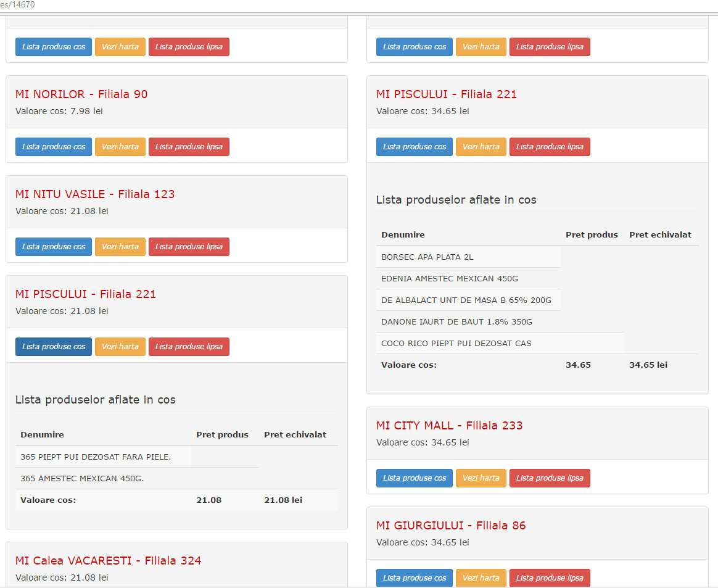Click Vezi harta in MI NORILOR card

(120, 147)
